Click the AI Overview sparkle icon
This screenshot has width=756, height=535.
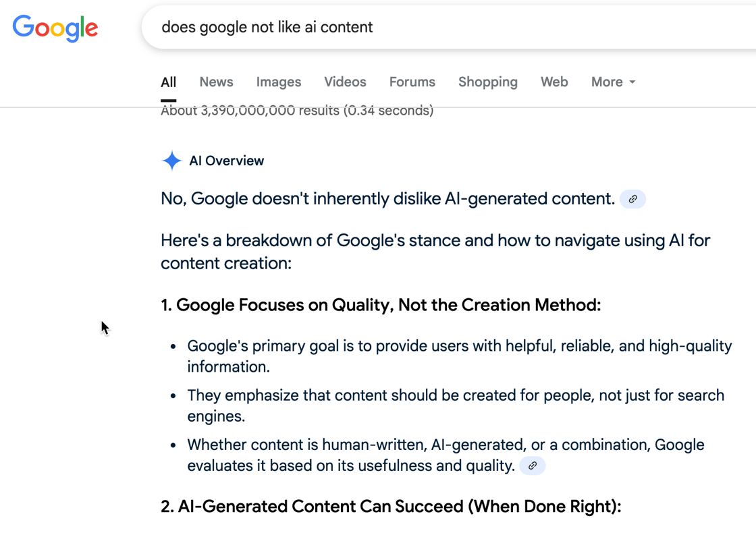pyautogui.click(x=172, y=161)
